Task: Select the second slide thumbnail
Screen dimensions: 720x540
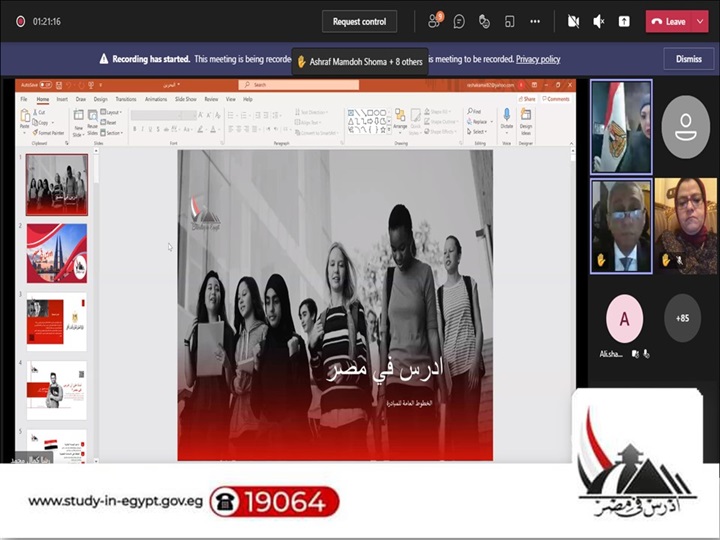Action: [x=57, y=254]
